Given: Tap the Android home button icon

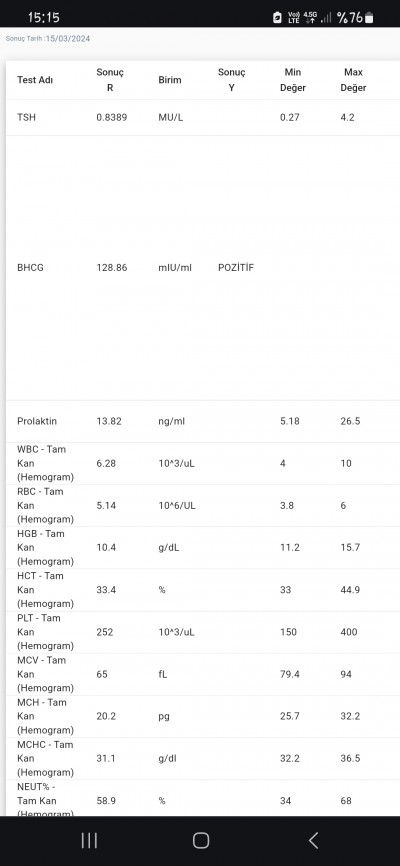Looking at the screenshot, I should pyautogui.click(x=201, y=841).
